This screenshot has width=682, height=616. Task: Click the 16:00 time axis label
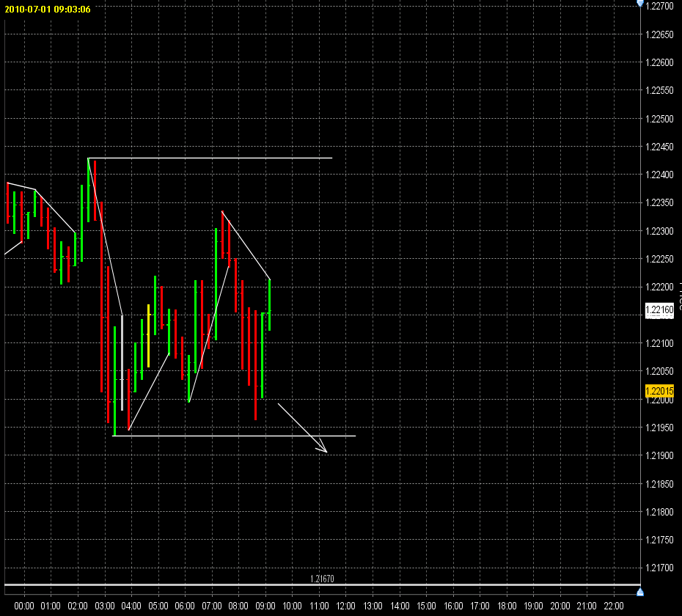[453, 606]
